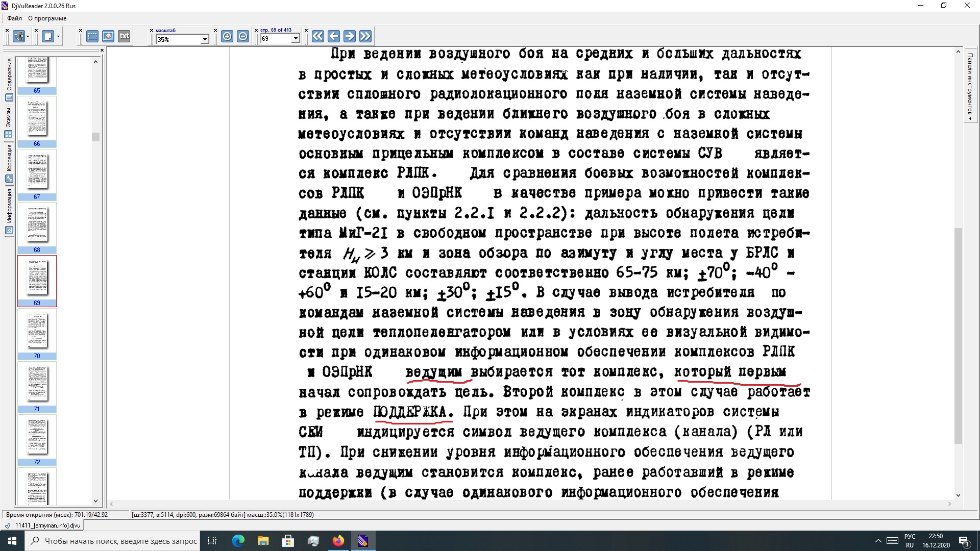The width and height of the screenshot is (980, 551).
Task: Click the DjVuReader taskbar icon
Action: click(x=363, y=541)
